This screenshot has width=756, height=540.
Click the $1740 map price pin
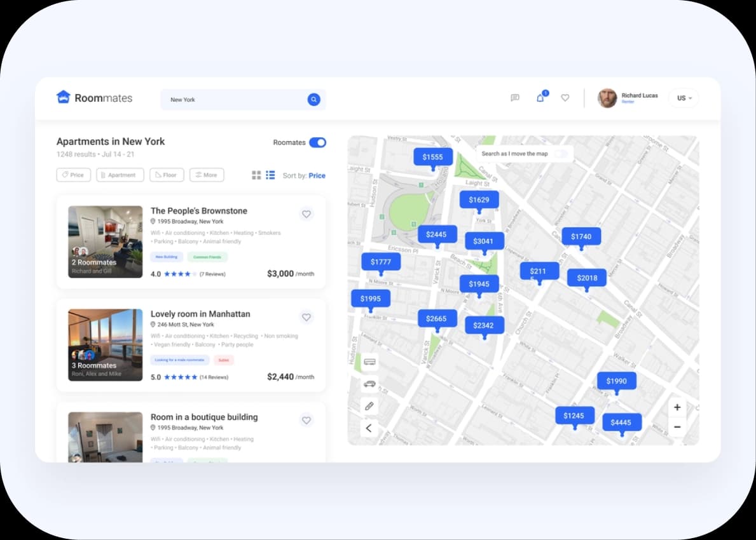tap(581, 236)
